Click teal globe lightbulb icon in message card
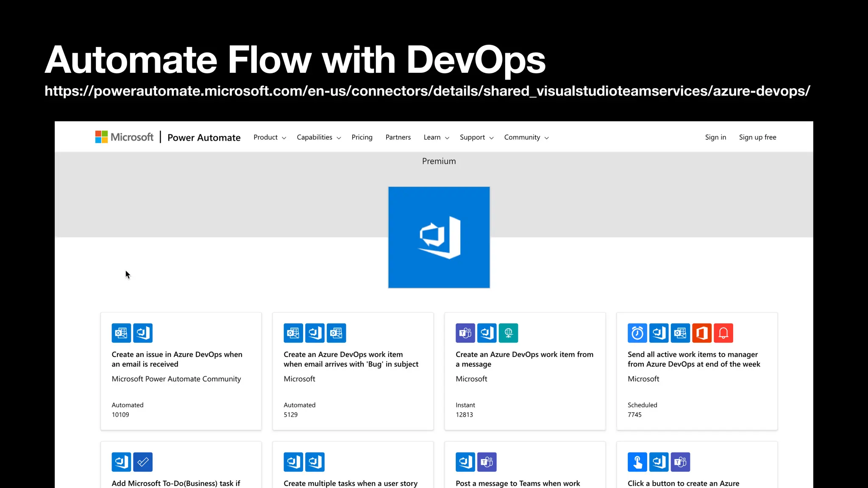This screenshot has width=868, height=488. [x=509, y=333]
